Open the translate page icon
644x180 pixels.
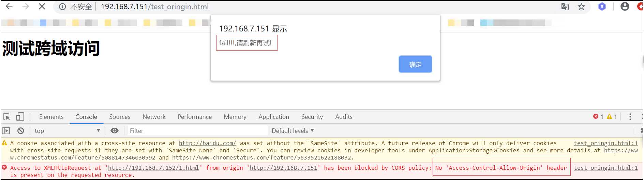pyautogui.click(x=565, y=6)
